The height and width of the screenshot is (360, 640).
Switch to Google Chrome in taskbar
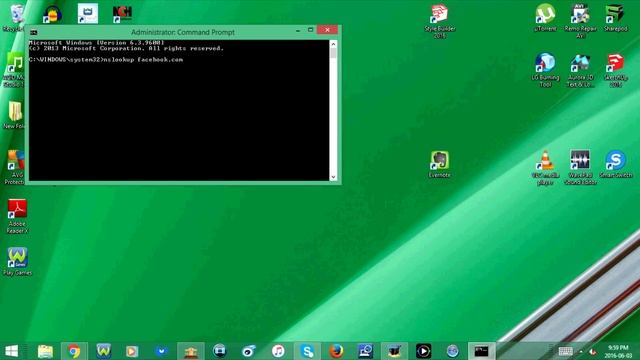click(x=74, y=351)
